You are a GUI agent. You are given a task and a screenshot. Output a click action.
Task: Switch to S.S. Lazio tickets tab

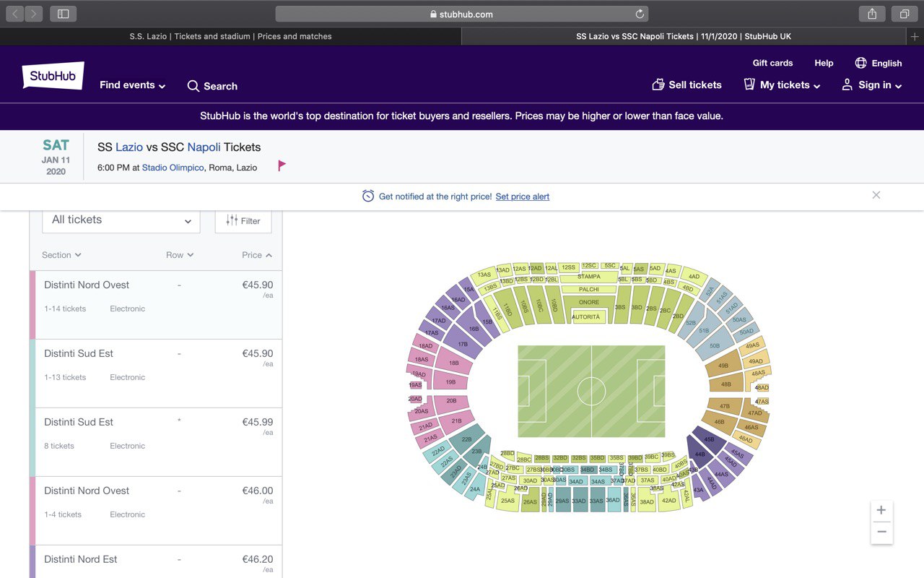[x=231, y=36]
